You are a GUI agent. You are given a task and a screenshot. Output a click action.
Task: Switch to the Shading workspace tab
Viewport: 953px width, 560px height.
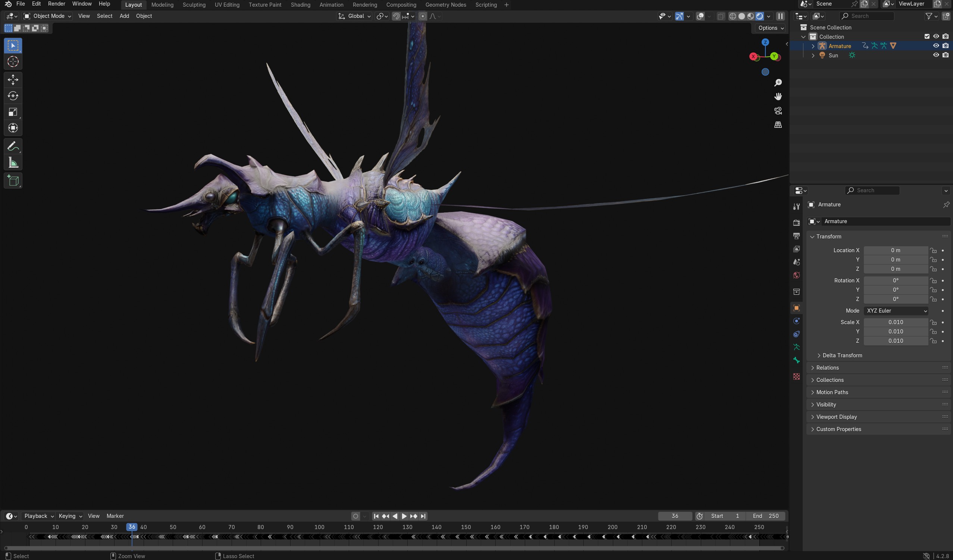300,5
